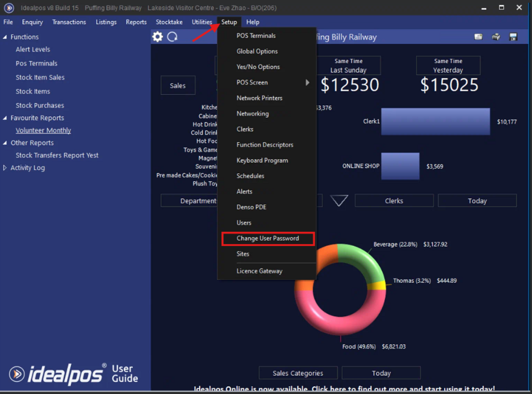Click the $15025 yesterday sales figure
The width and height of the screenshot is (532, 394).
[x=449, y=85]
